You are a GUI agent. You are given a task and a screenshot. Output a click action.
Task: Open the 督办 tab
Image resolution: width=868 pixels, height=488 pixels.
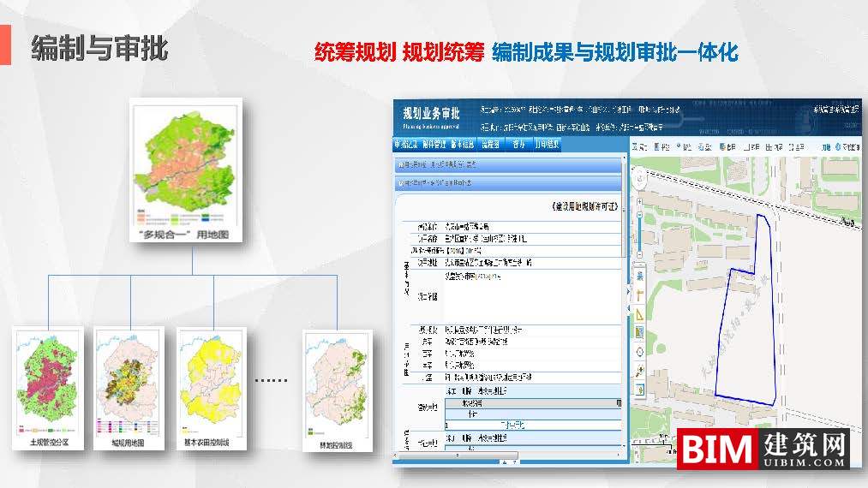pos(518,145)
